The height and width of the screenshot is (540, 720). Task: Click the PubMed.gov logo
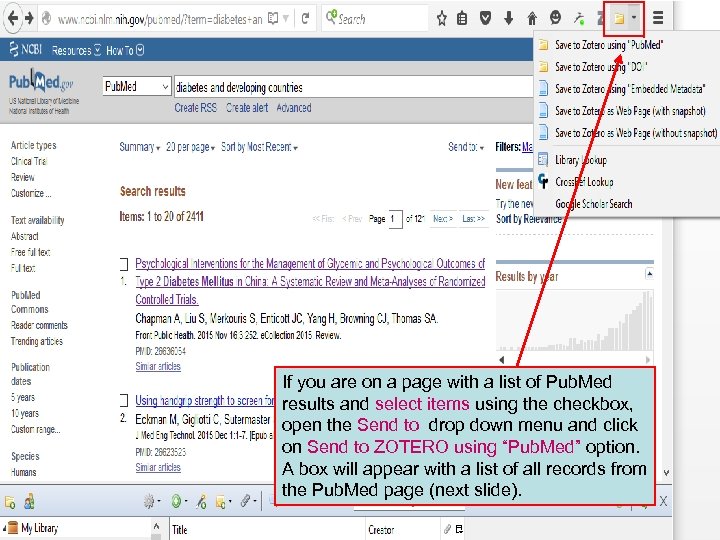[x=41, y=82]
